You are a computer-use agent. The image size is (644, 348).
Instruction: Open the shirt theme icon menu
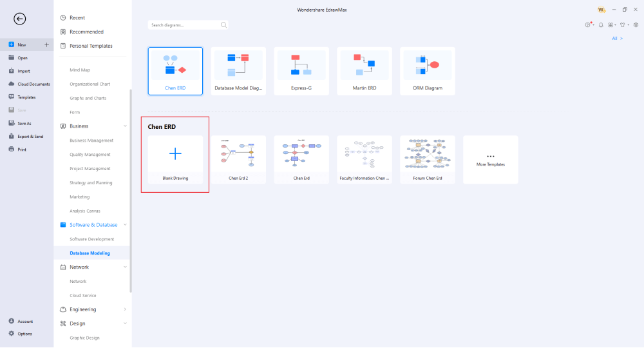(x=624, y=25)
